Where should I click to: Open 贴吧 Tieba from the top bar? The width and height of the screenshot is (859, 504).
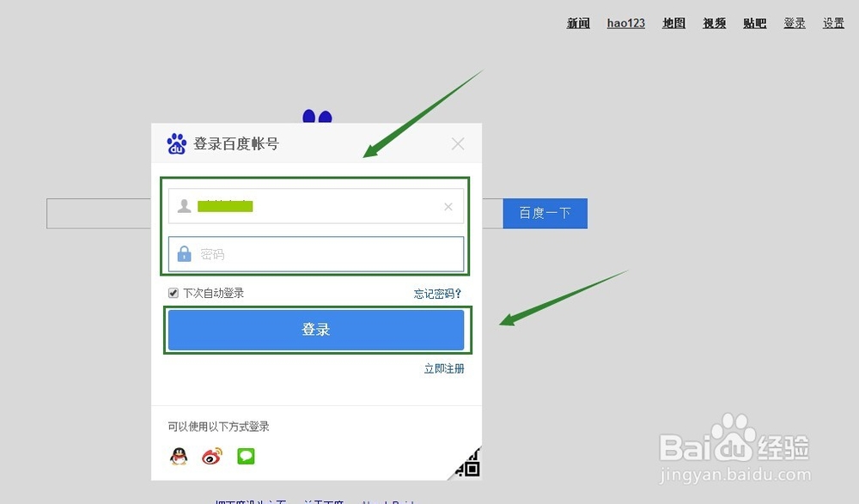[x=754, y=23]
